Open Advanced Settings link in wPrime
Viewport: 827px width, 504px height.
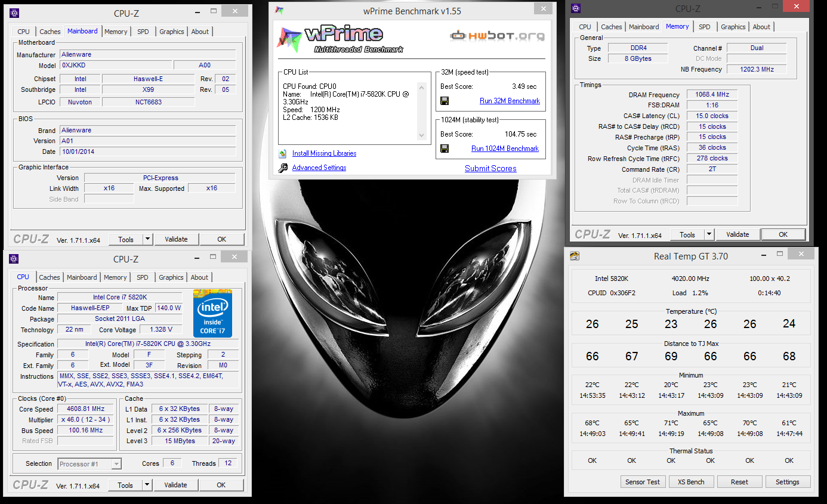pos(319,168)
